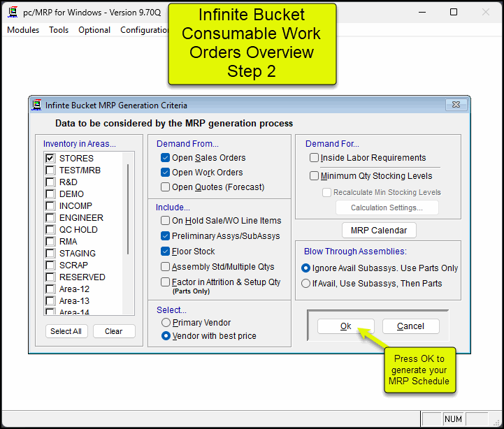Click Ok to generate MRP schedule
This screenshot has height=429, width=504.
(346, 326)
